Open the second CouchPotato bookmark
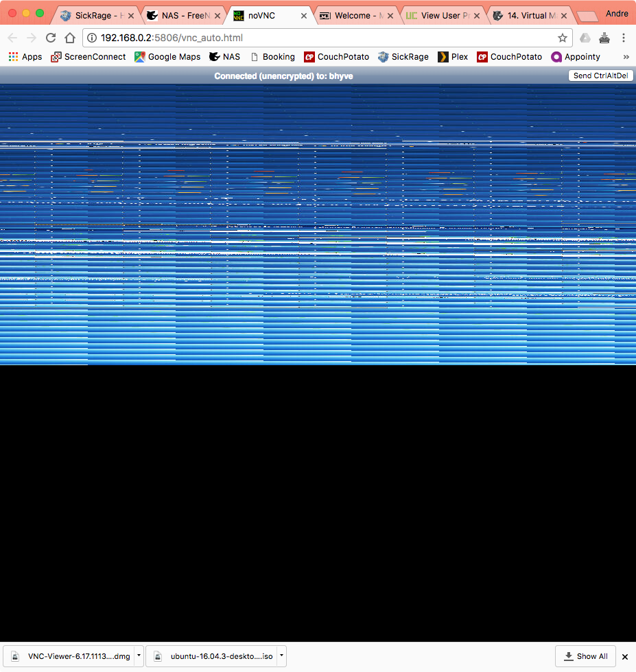 pyautogui.click(x=510, y=56)
